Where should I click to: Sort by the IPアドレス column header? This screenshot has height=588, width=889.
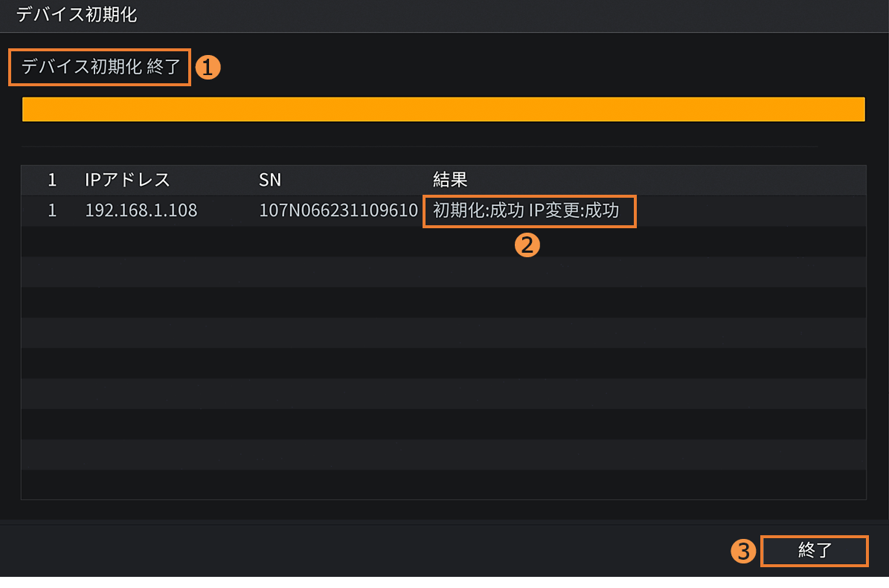point(127,180)
